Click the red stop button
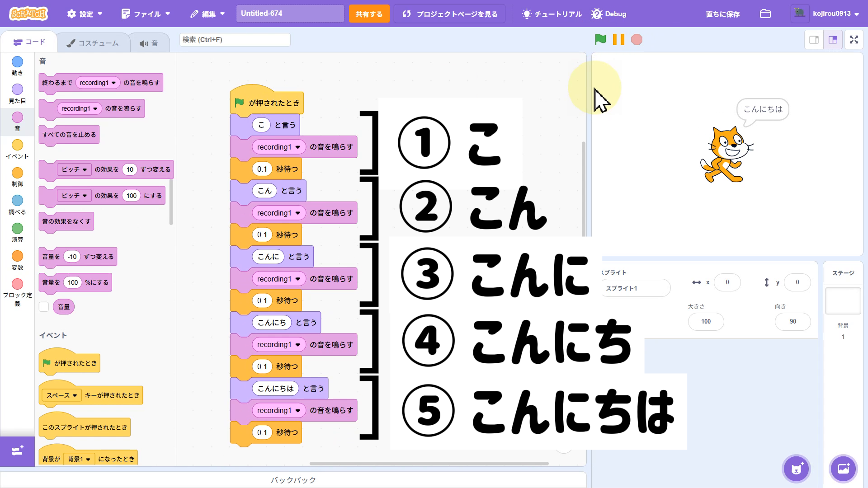868x488 pixels. pos(637,40)
